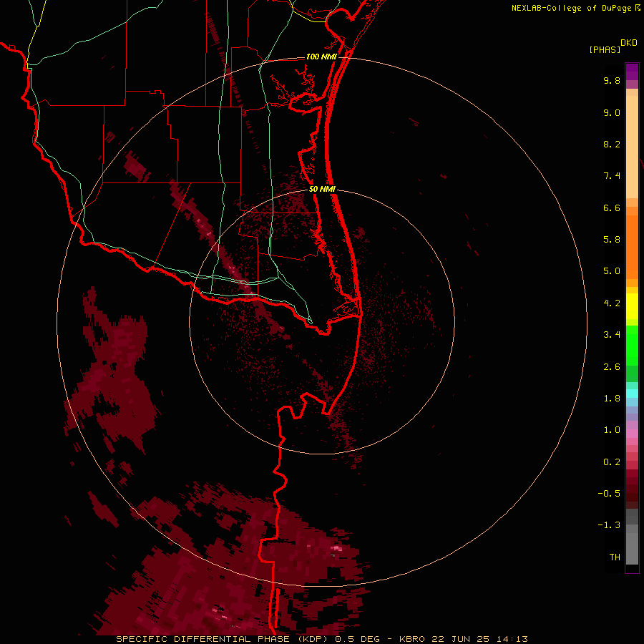Select the 6.6 scale label

pos(612,208)
